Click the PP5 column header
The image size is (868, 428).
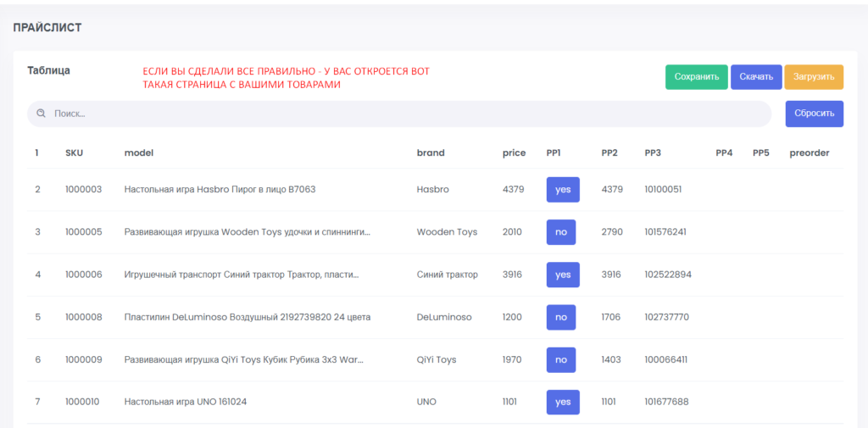(x=761, y=153)
